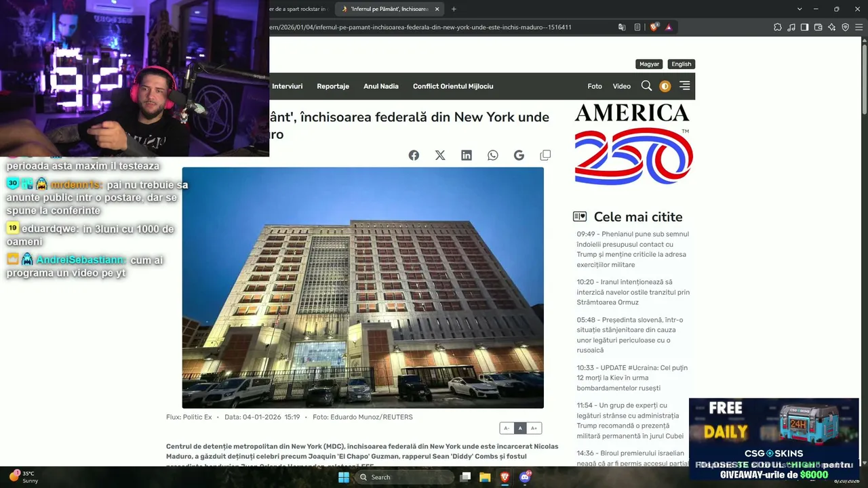868x488 pixels.
Task: Open the browser translate page icon
Action: pyautogui.click(x=622, y=27)
